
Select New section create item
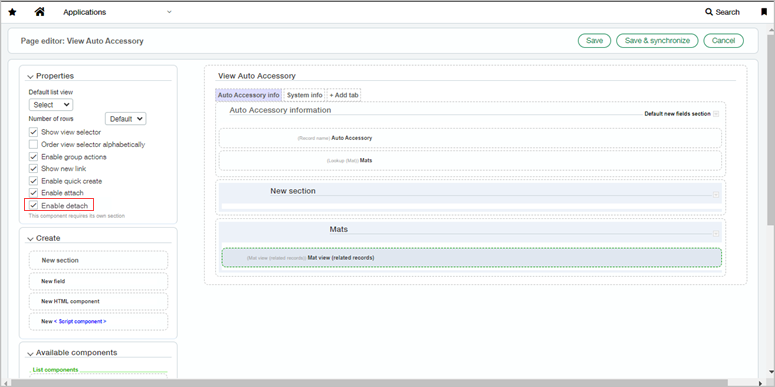click(98, 260)
